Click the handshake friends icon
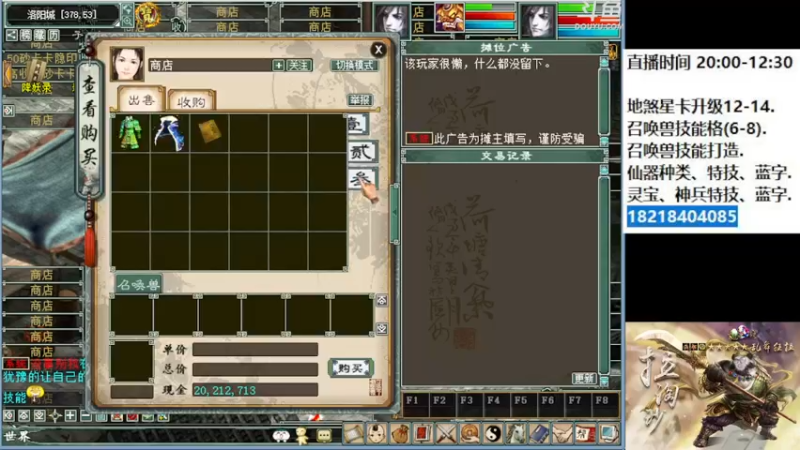The width and height of the screenshot is (800, 450). tap(562, 434)
